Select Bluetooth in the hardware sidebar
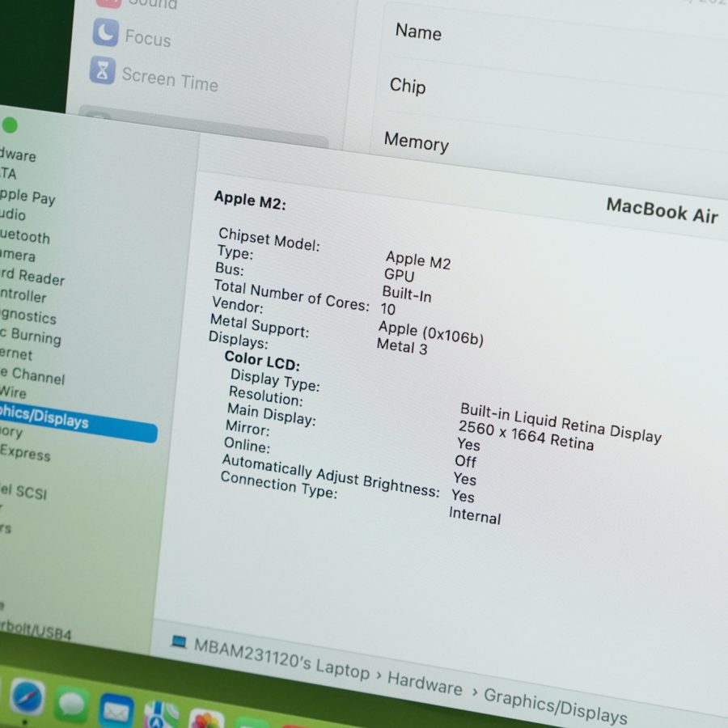Image resolution: width=728 pixels, height=728 pixels. 24,236
